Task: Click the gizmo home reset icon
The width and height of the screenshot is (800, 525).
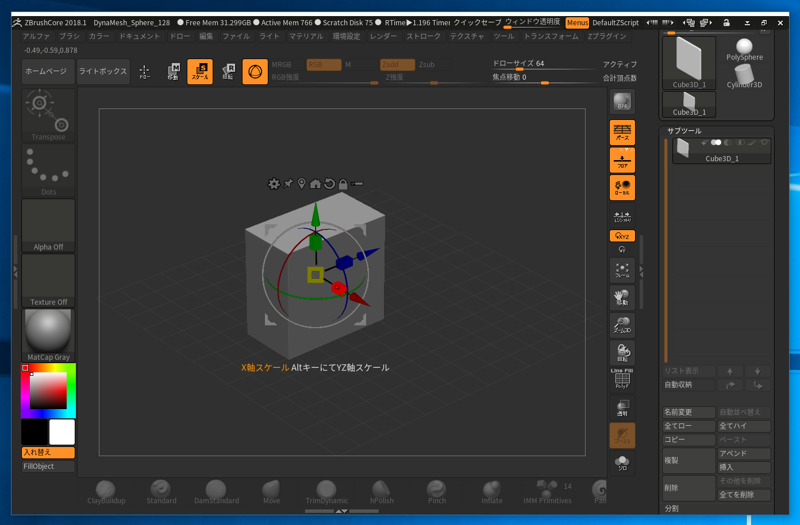Action: pos(315,184)
